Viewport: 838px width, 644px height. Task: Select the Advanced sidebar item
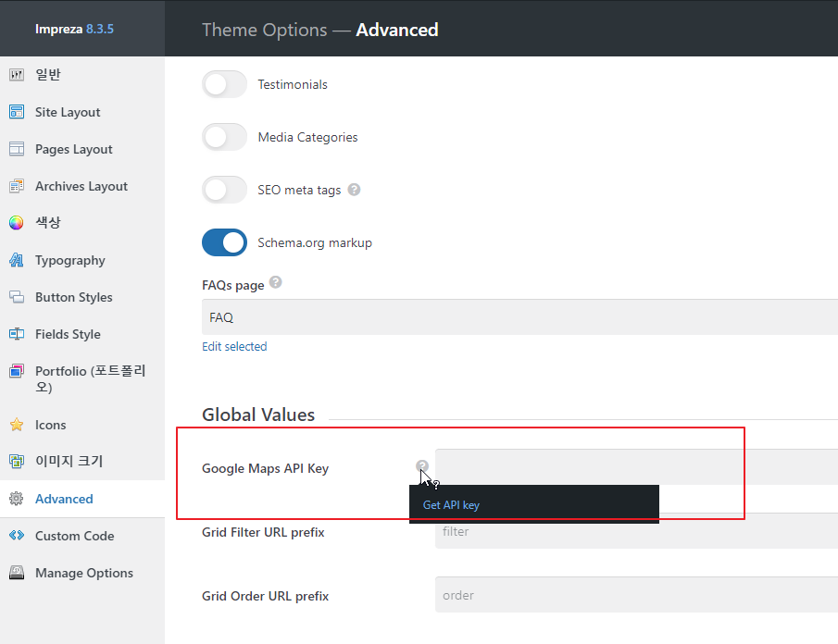click(x=82, y=499)
